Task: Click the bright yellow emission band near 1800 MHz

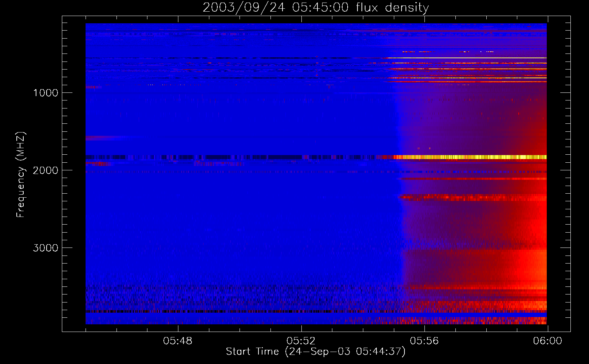Action: point(470,157)
